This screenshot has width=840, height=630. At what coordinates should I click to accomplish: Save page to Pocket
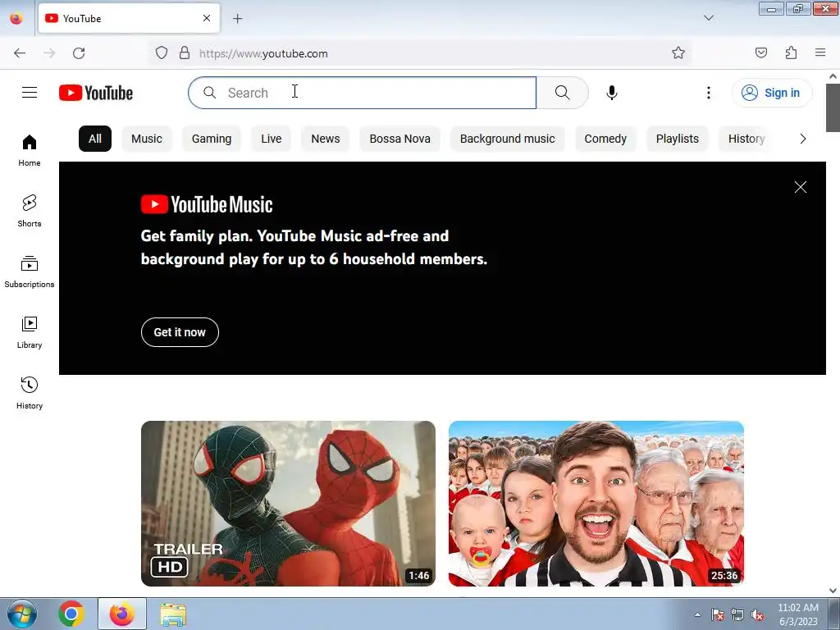760,52
